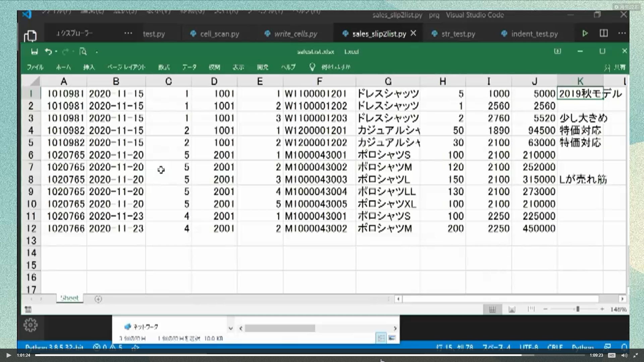644x362 pixels.
Task: Switch to indent_test.py tab
Action: tap(534, 34)
